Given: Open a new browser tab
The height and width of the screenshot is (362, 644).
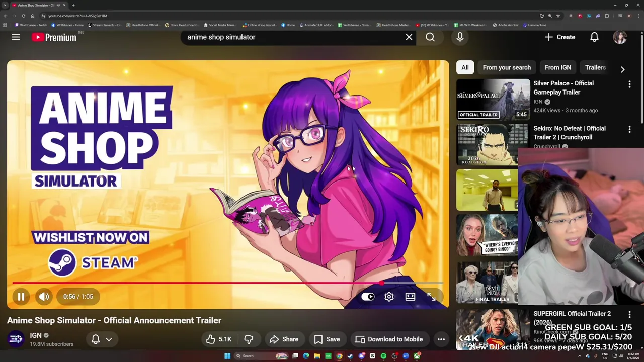Looking at the screenshot, I should coord(73,5).
